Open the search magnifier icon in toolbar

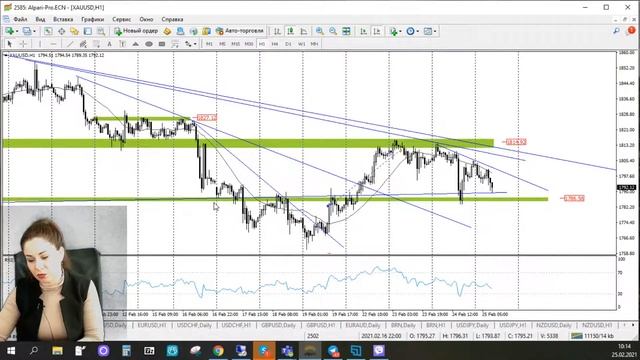(x=616, y=31)
